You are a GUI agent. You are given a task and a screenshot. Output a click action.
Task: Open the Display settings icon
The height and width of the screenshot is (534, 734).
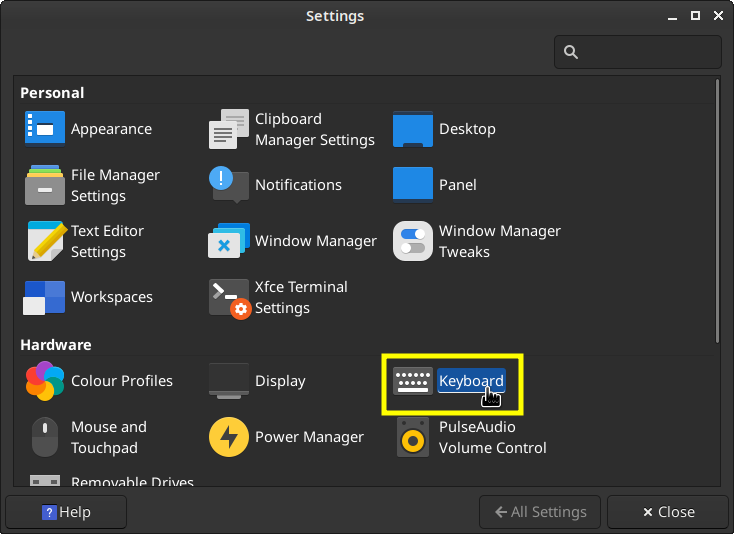coord(229,381)
